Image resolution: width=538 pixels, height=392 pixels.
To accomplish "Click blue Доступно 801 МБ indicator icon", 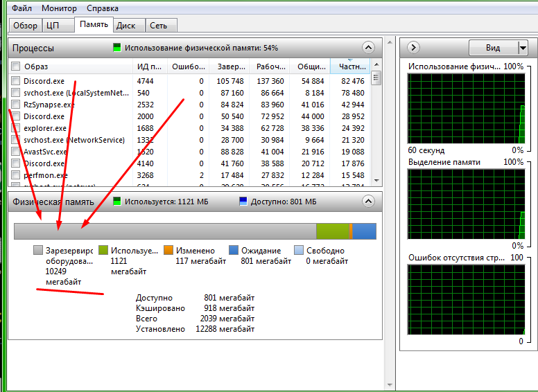I will [243, 202].
